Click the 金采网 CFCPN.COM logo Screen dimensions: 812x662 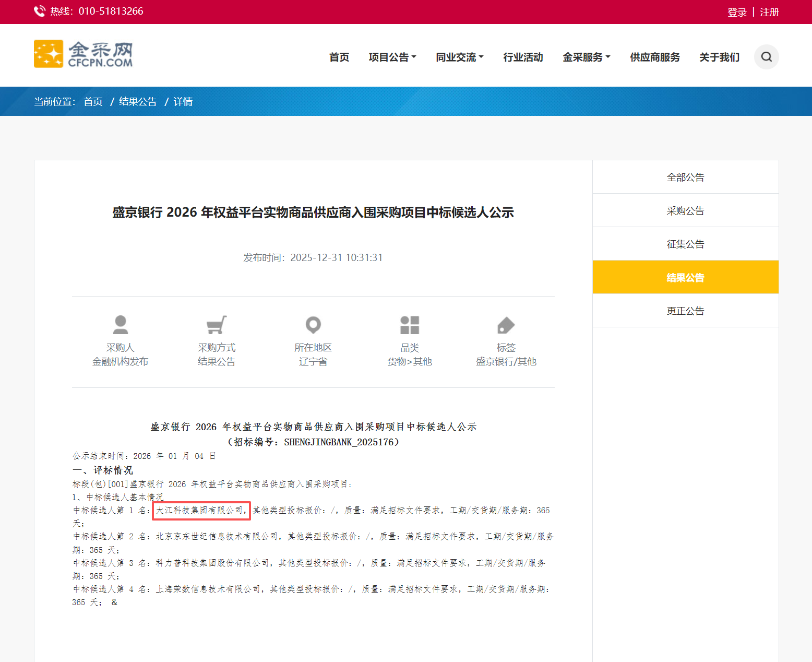click(83, 54)
